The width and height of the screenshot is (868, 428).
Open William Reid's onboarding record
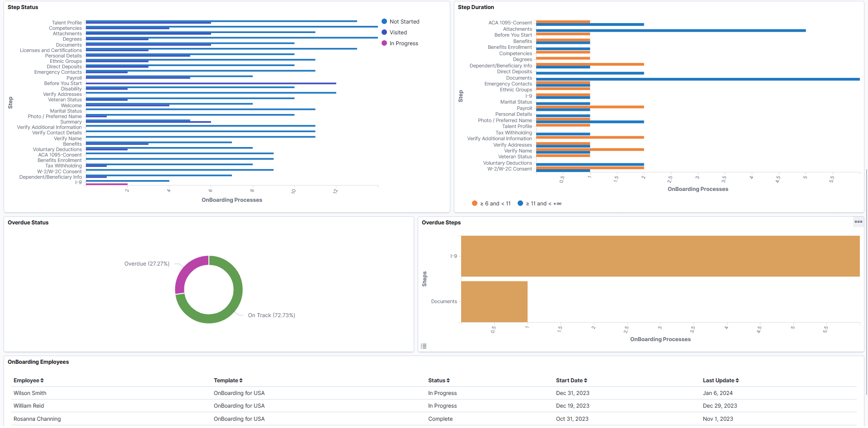[x=29, y=405]
